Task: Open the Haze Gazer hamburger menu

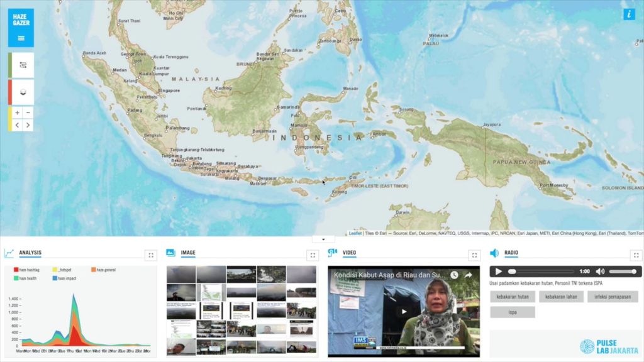Action: click(21, 38)
